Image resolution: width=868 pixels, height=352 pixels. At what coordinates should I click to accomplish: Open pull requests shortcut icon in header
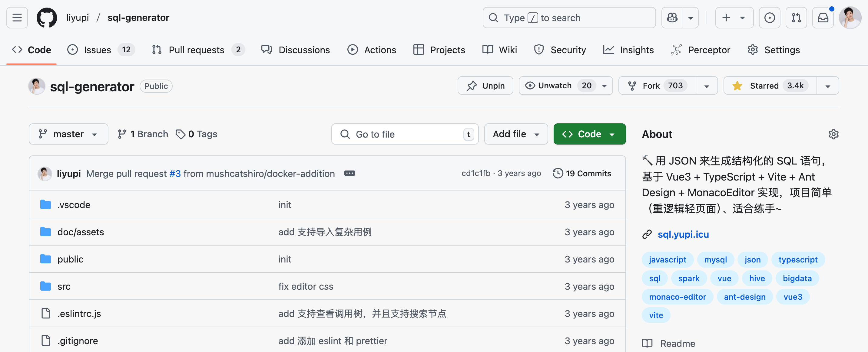coord(796,18)
